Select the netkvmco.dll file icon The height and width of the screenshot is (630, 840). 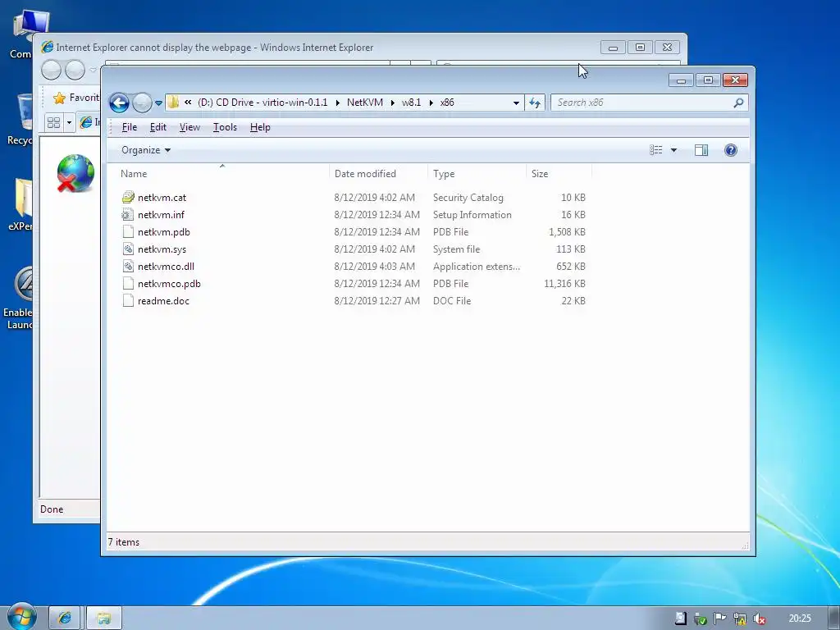pos(127,266)
